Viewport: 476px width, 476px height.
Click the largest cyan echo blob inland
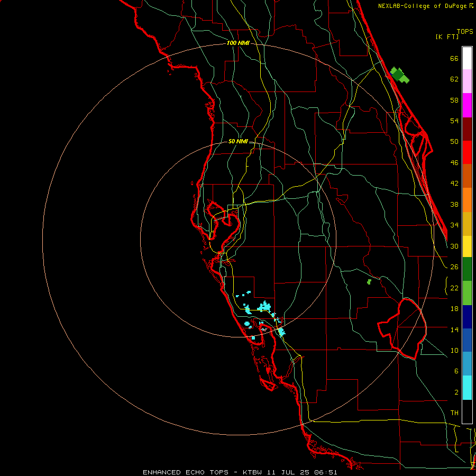pos(264,307)
